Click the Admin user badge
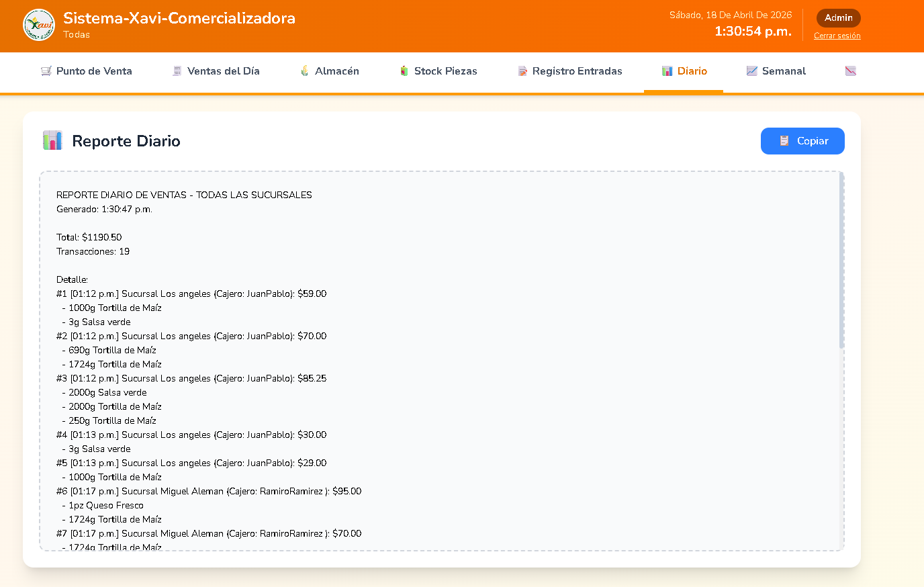This screenshot has height=587, width=924. [838, 18]
